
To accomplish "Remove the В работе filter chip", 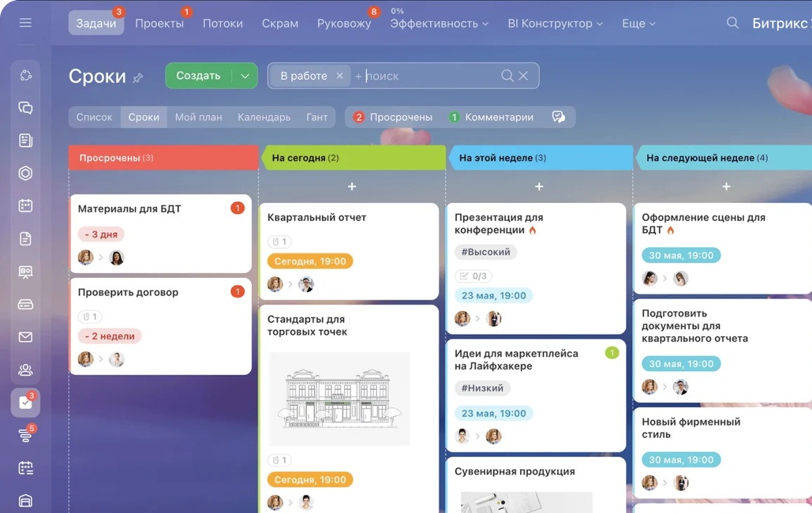I will coord(340,76).
